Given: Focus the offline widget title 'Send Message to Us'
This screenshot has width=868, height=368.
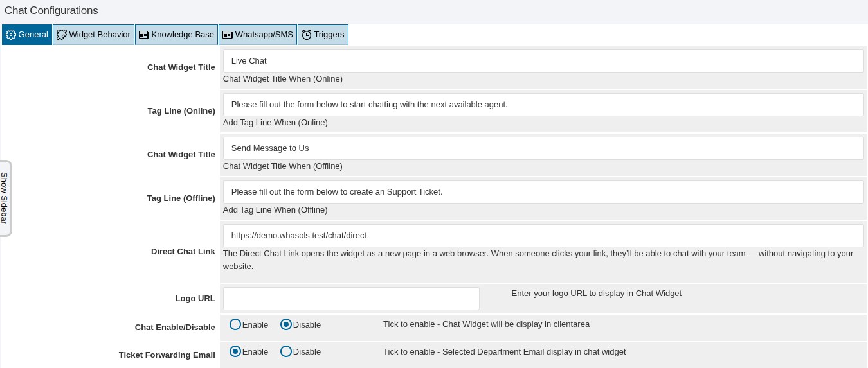Looking at the screenshot, I should pos(543,148).
